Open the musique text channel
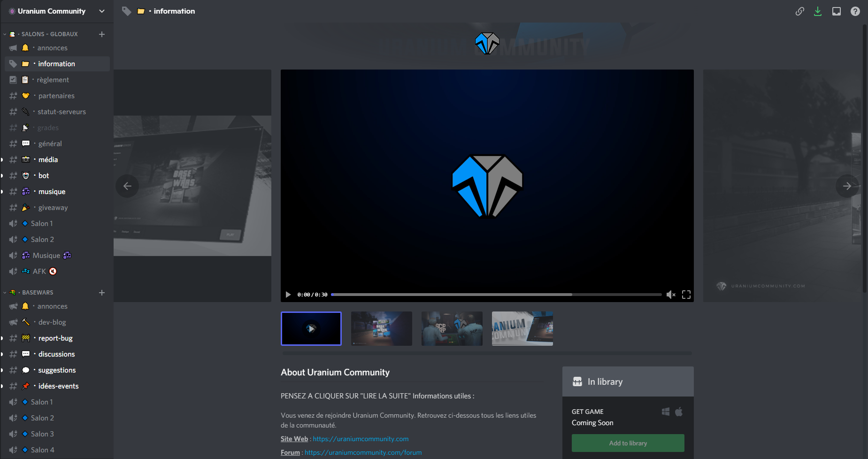The image size is (868, 459). pos(57,192)
